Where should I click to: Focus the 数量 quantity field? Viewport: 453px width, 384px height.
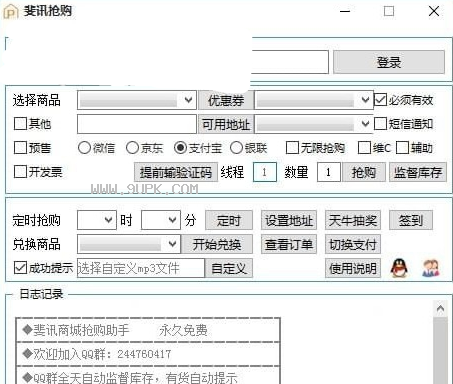click(x=329, y=172)
